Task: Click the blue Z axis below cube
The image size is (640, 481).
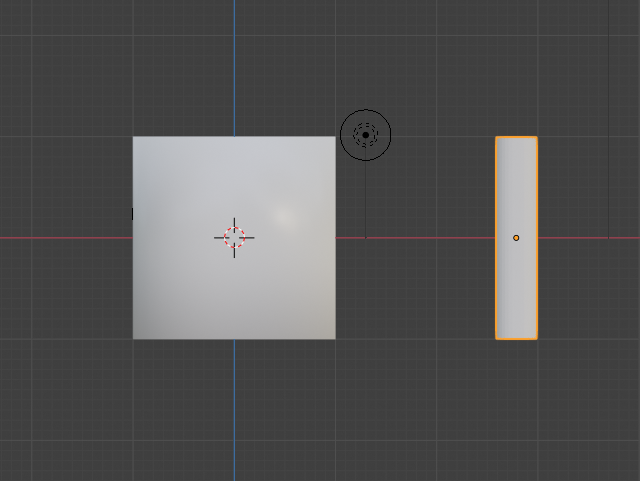Action: pyautogui.click(x=234, y=410)
